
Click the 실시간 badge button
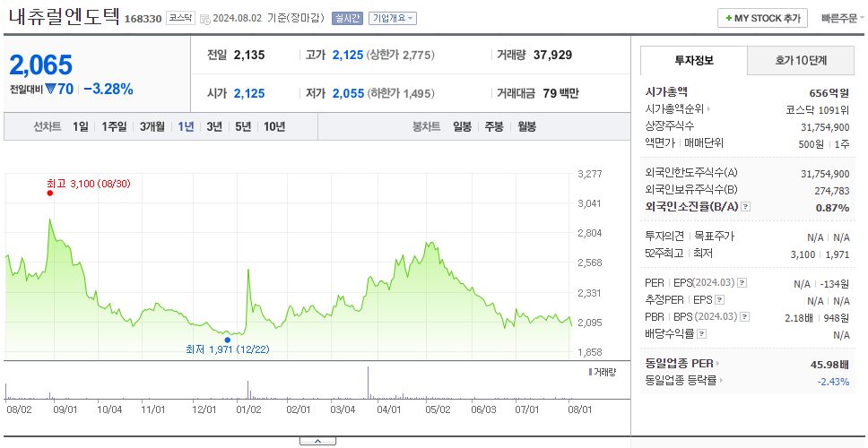[x=347, y=18]
